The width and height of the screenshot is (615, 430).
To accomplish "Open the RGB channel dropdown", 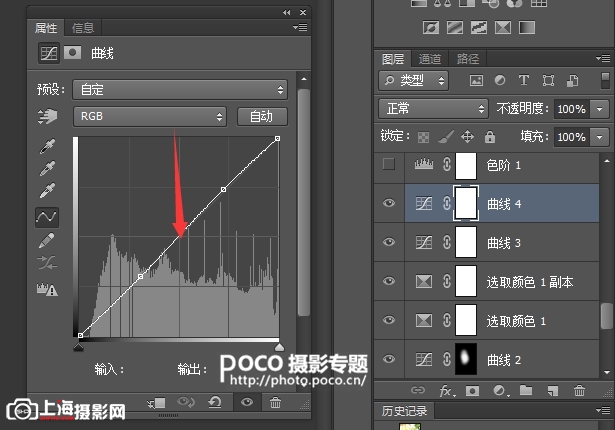I will point(150,117).
